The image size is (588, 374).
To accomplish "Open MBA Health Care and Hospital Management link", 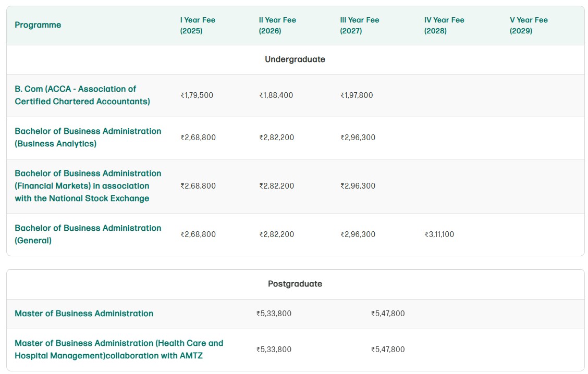I will [119, 350].
